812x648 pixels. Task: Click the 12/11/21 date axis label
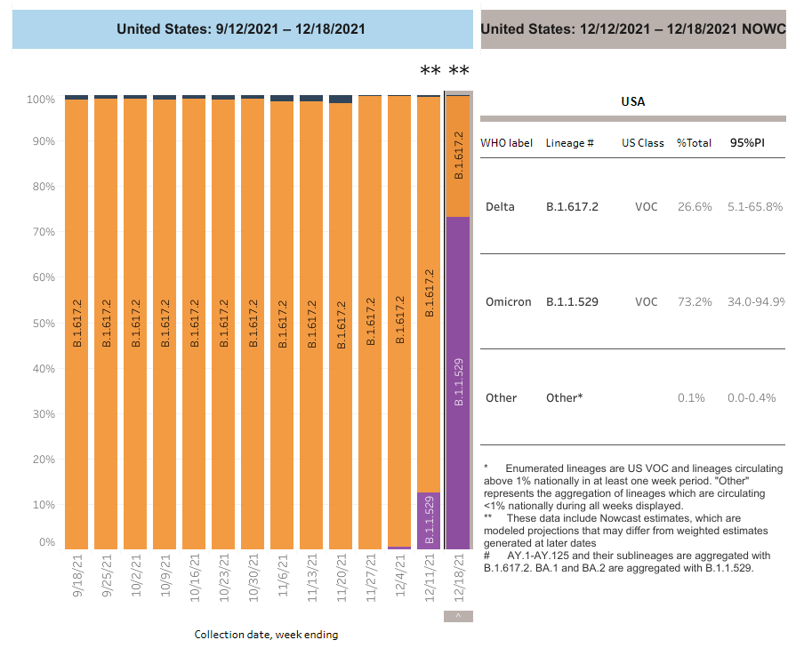click(x=430, y=578)
